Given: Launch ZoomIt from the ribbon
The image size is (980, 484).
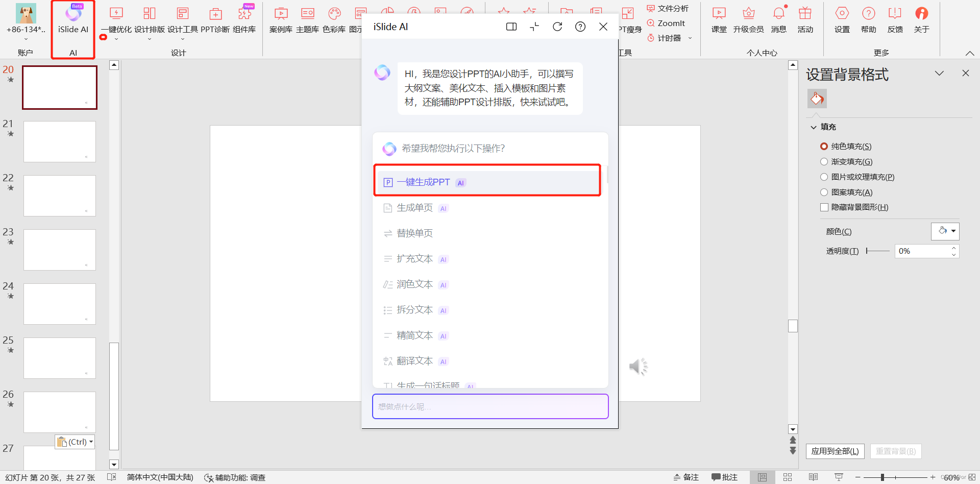Looking at the screenshot, I should (667, 23).
